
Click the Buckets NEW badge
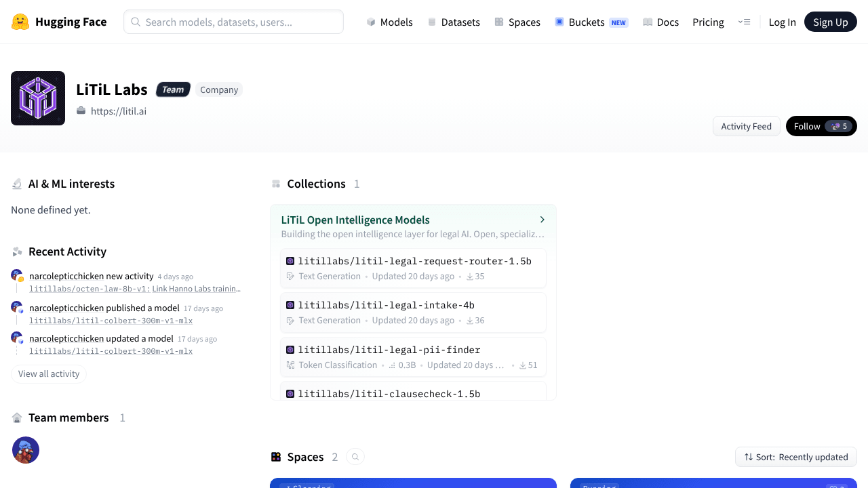(618, 22)
